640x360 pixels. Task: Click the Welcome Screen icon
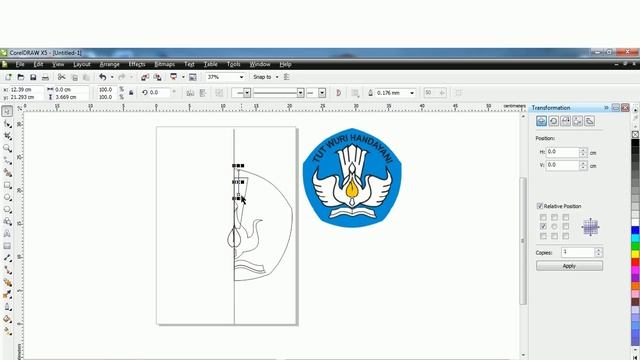click(193, 77)
